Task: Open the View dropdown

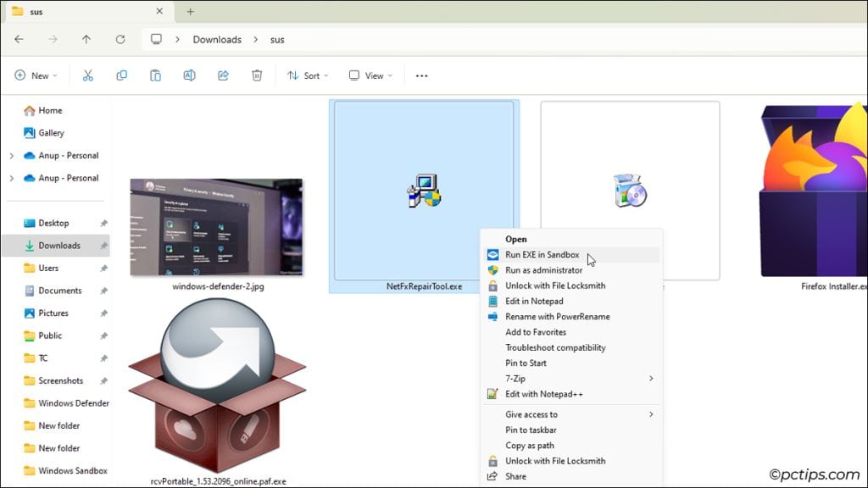Action: click(370, 75)
